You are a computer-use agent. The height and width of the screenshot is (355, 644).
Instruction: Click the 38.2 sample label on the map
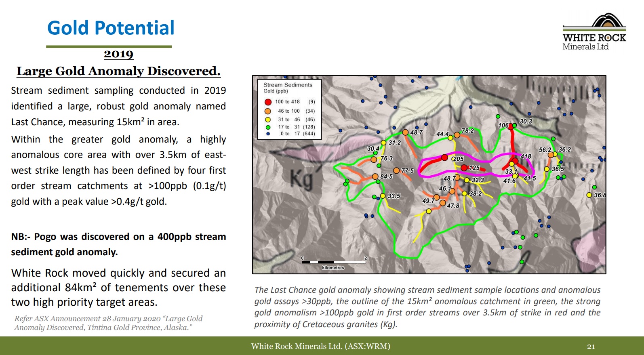[475, 193]
